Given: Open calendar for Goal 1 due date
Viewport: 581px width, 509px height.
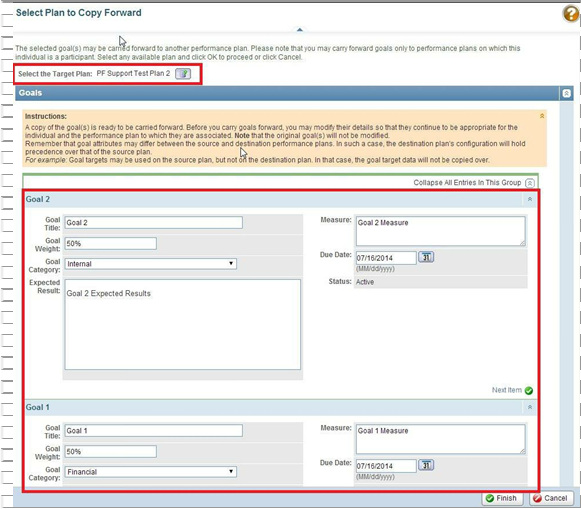Looking at the screenshot, I should coord(426,465).
